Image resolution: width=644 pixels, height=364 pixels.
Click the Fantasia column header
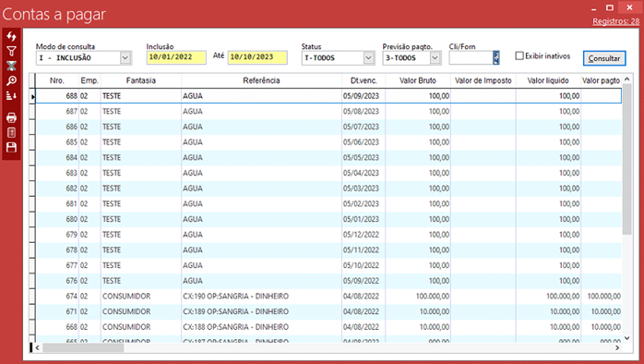pyautogui.click(x=141, y=80)
